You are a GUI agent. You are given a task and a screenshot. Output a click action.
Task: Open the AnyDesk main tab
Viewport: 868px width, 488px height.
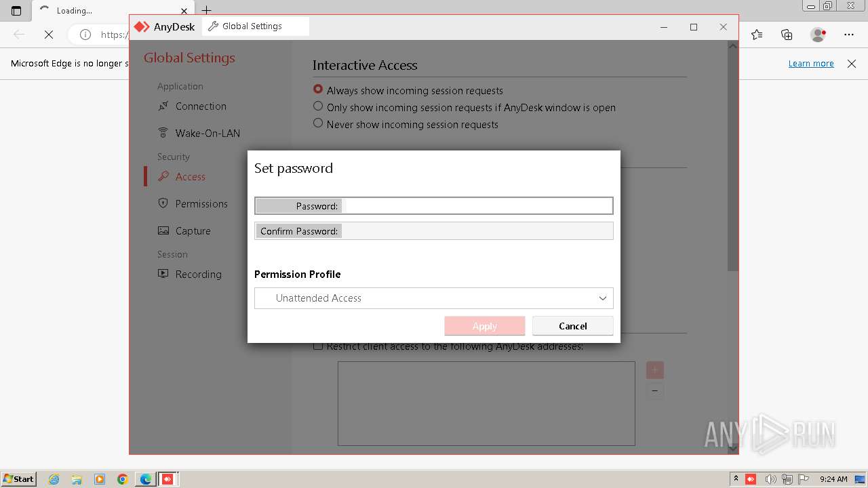click(x=165, y=26)
